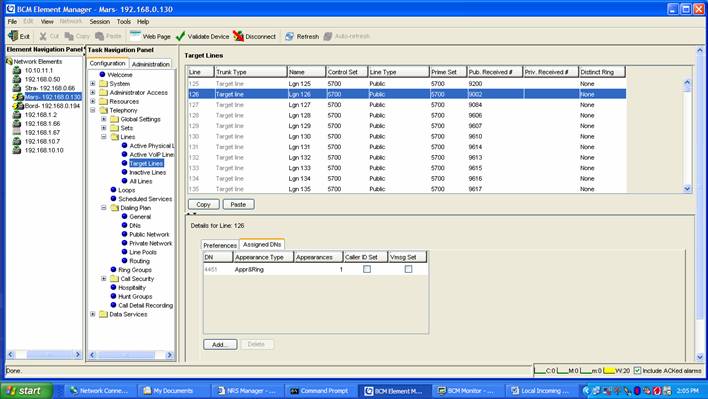Expand the Sets folder
Viewport: 708px width, 399px height.
[103, 128]
